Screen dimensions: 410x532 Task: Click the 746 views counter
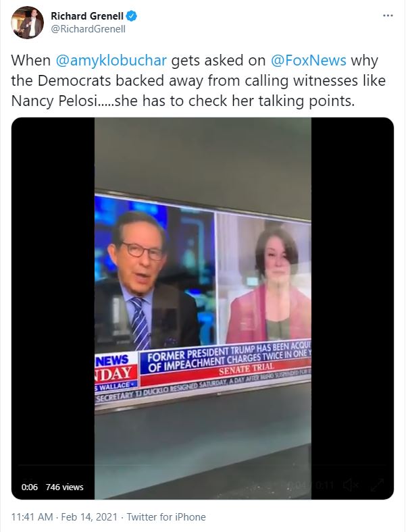point(64,487)
